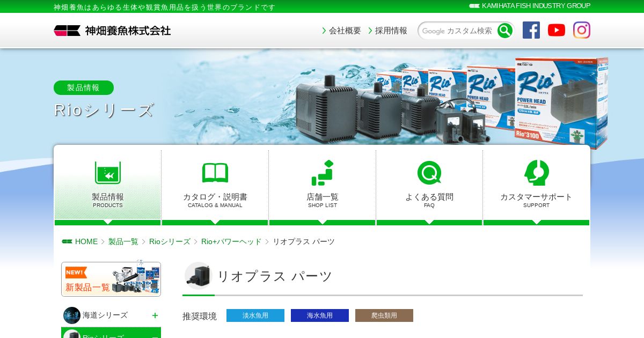Click the customer support headset icon
The height and width of the screenshot is (338, 644).
coord(537,173)
